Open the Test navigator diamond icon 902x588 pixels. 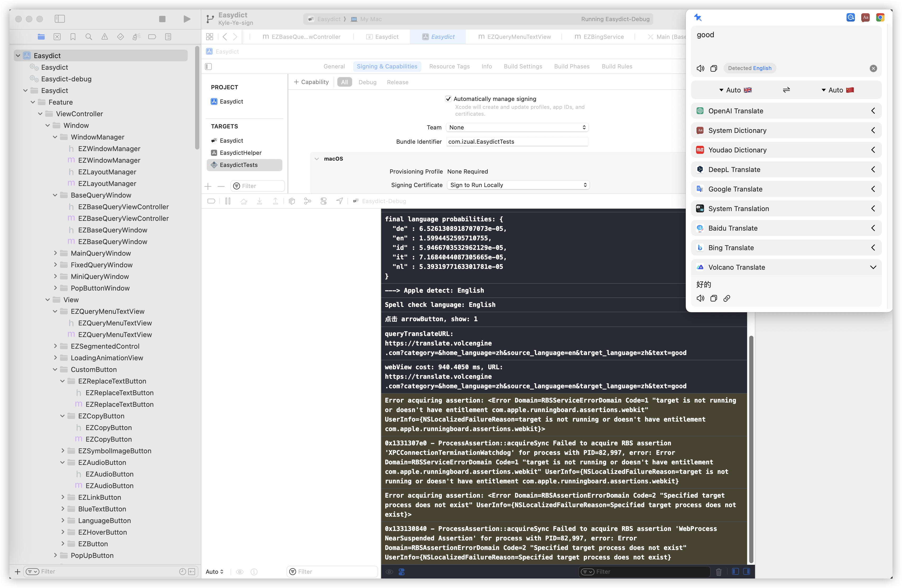pos(121,37)
